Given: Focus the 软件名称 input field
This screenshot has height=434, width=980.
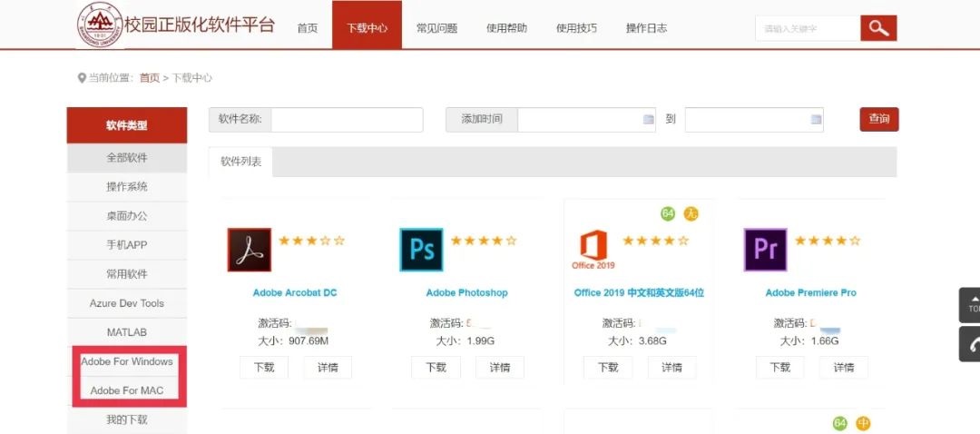Looking at the screenshot, I should pyautogui.click(x=347, y=120).
